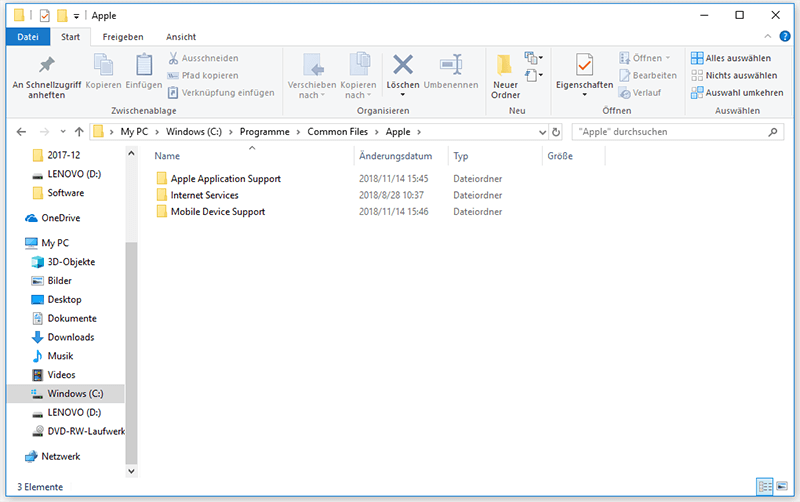Screen dimensions: 800x502
Task: Open Customize Quick Access Toolbar dropdown
Action: [77, 16]
